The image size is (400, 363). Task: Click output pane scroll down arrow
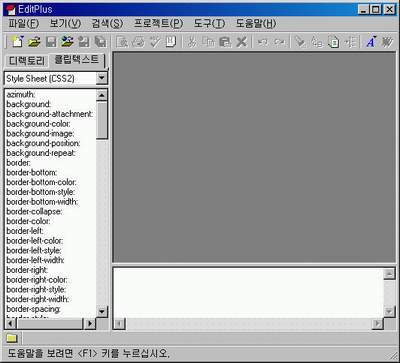click(389, 312)
